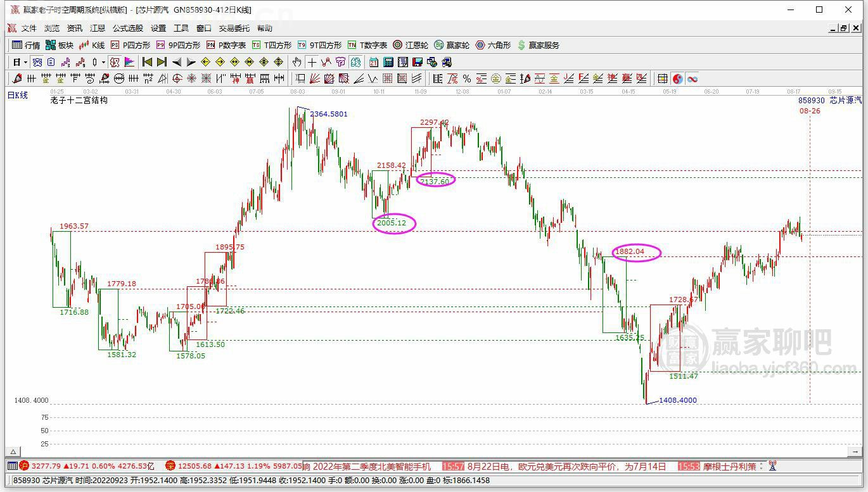Launch the 江恩轮 Gann wheel

coord(411,45)
